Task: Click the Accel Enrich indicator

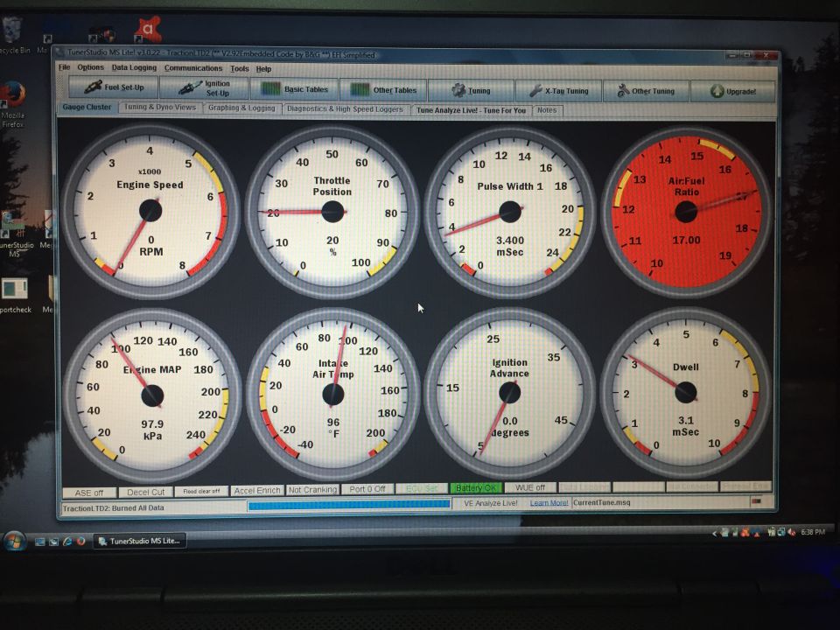Action: point(257,490)
